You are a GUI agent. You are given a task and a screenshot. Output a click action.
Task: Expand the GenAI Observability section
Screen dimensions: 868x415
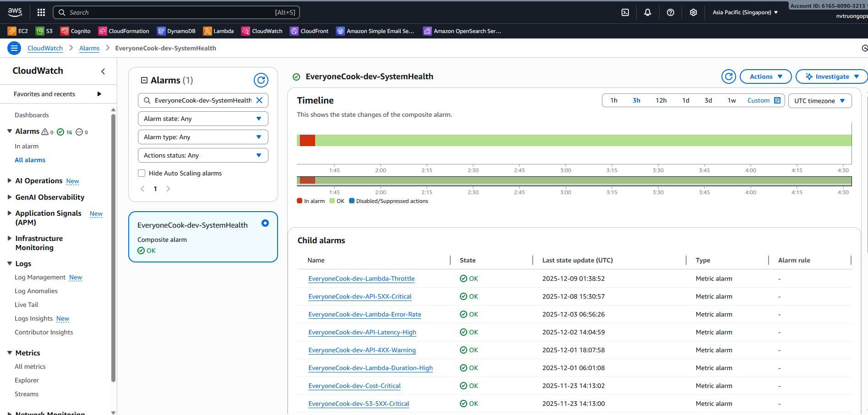point(10,197)
